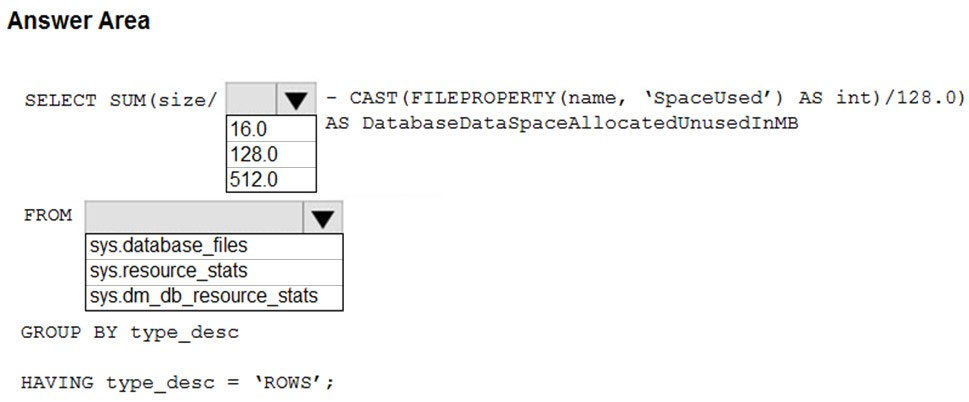Select the 16.0 option
This screenshot has width=969, height=402.
click(x=271, y=129)
